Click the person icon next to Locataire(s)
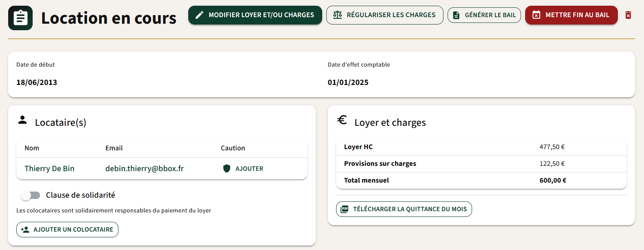Image resolution: width=644 pixels, height=250 pixels. [x=22, y=120]
